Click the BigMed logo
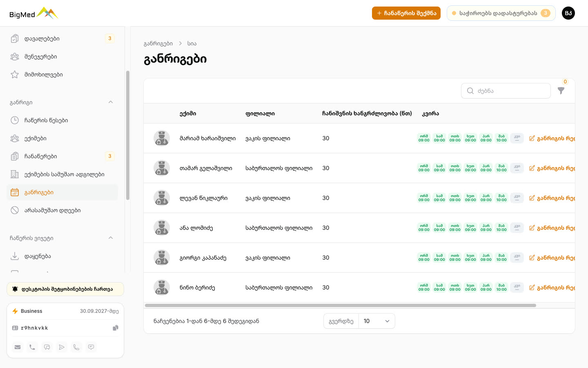This screenshot has width=588, height=368. click(34, 13)
